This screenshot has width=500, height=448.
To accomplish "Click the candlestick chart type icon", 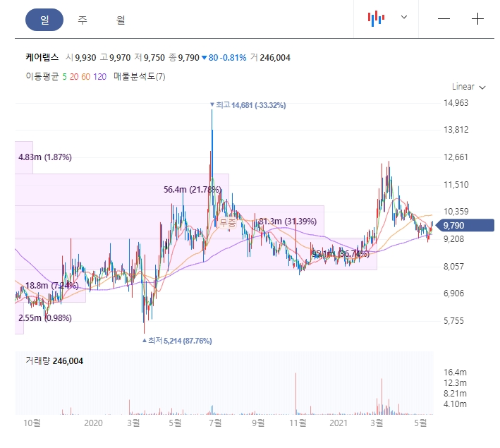I will pyautogui.click(x=376, y=18).
